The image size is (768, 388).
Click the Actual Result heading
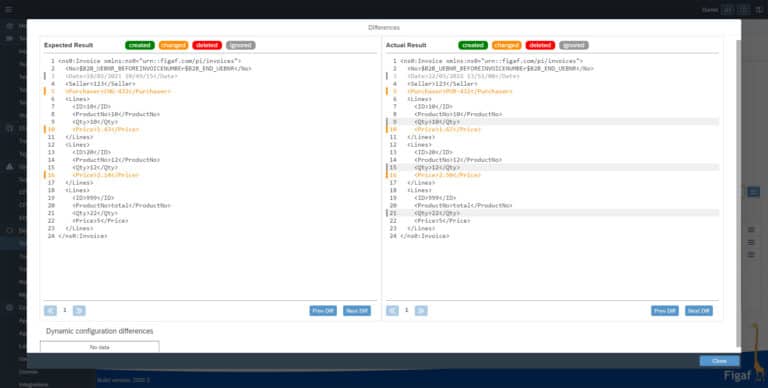(406, 45)
